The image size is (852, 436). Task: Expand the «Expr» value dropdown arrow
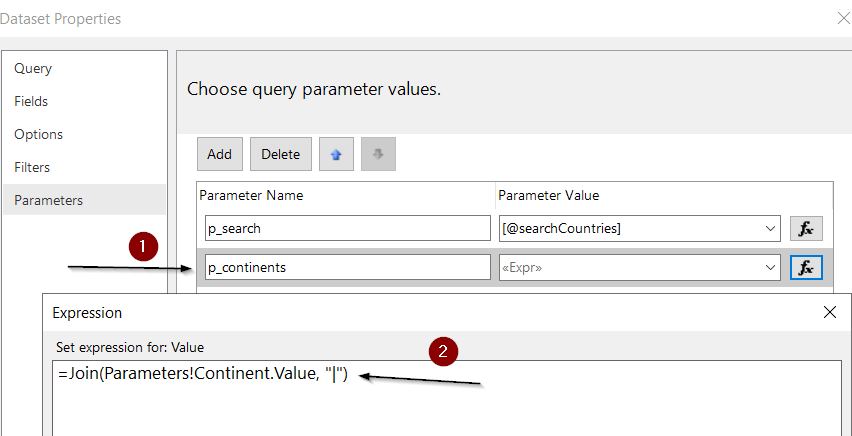770,267
